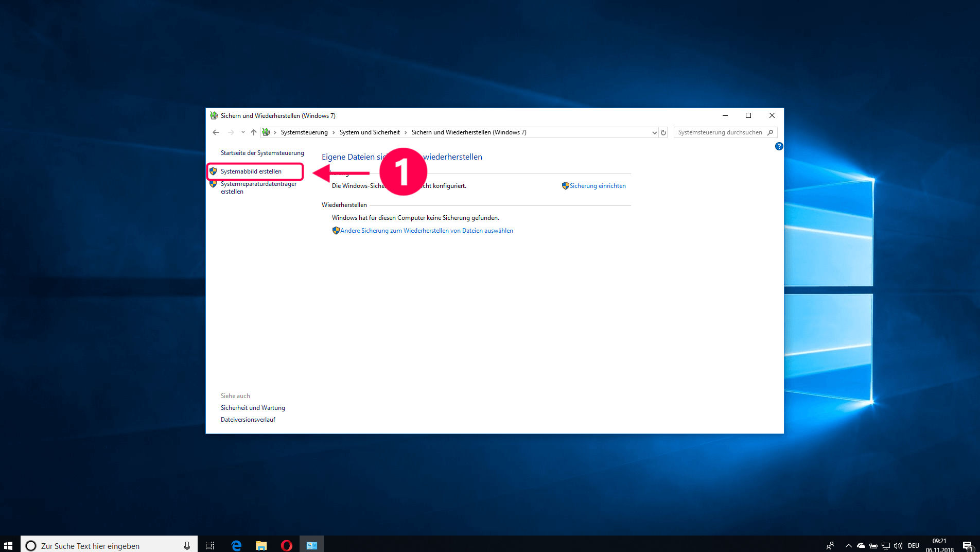Expand chevron after System und Sicherheit breadcrumb
Viewport: 980px width, 552px height.
[x=406, y=132]
